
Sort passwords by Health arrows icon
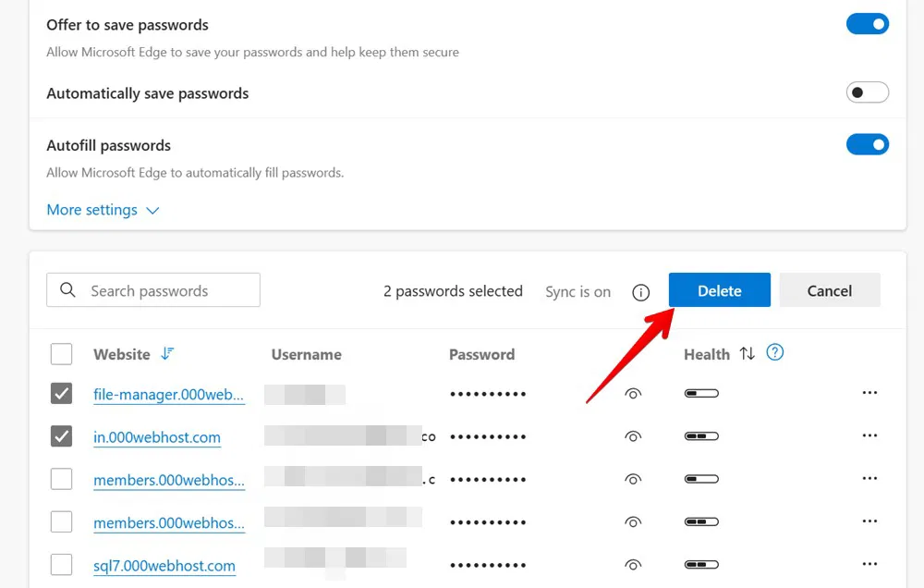click(x=748, y=354)
